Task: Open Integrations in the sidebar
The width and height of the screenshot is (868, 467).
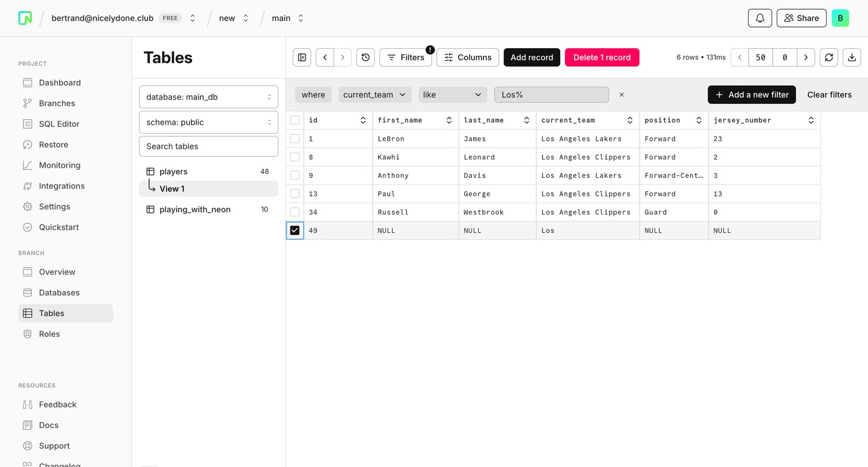Action: (x=61, y=186)
